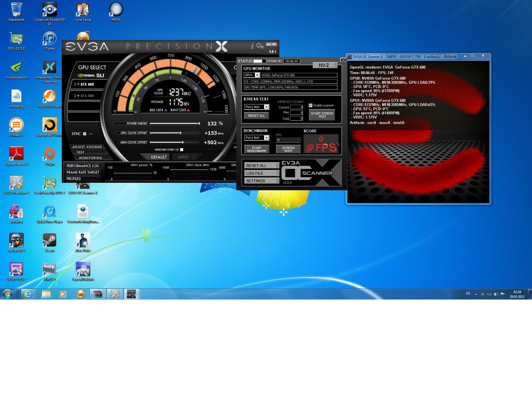The height and width of the screenshot is (416, 532).
Task: Open Core Temp desktop icon
Action: click(83, 12)
